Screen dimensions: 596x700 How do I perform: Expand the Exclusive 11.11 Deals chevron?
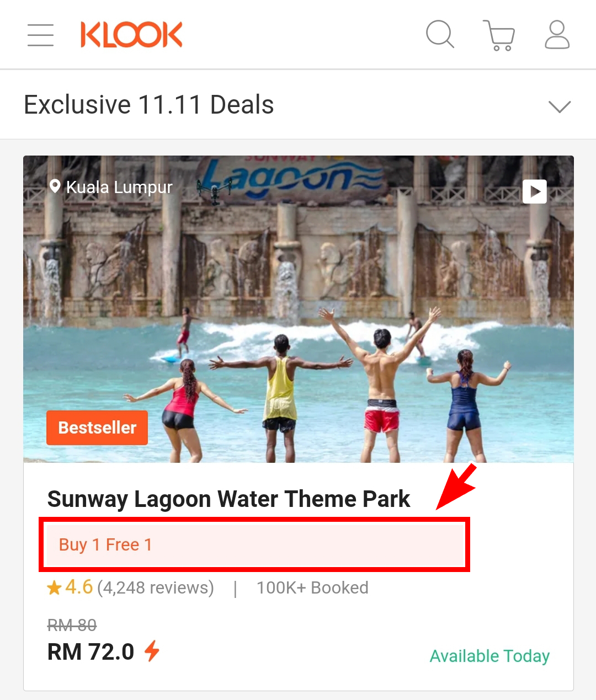(x=559, y=106)
